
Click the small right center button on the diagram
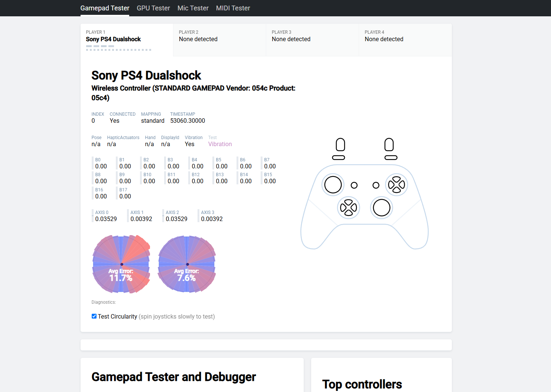tap(376, 185)
